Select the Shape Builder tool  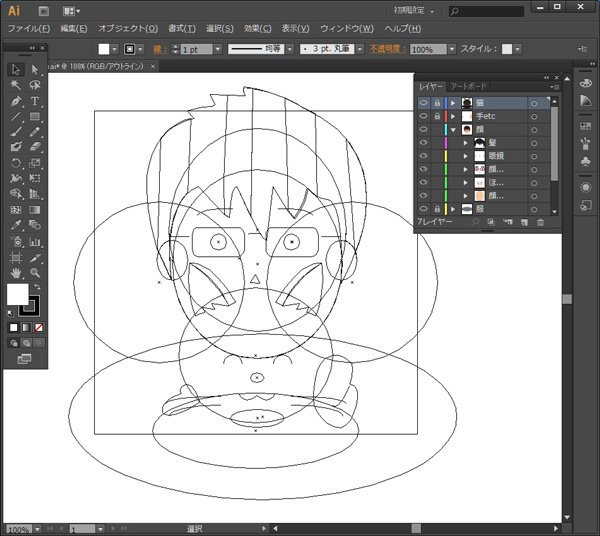[x=16, y=194]
